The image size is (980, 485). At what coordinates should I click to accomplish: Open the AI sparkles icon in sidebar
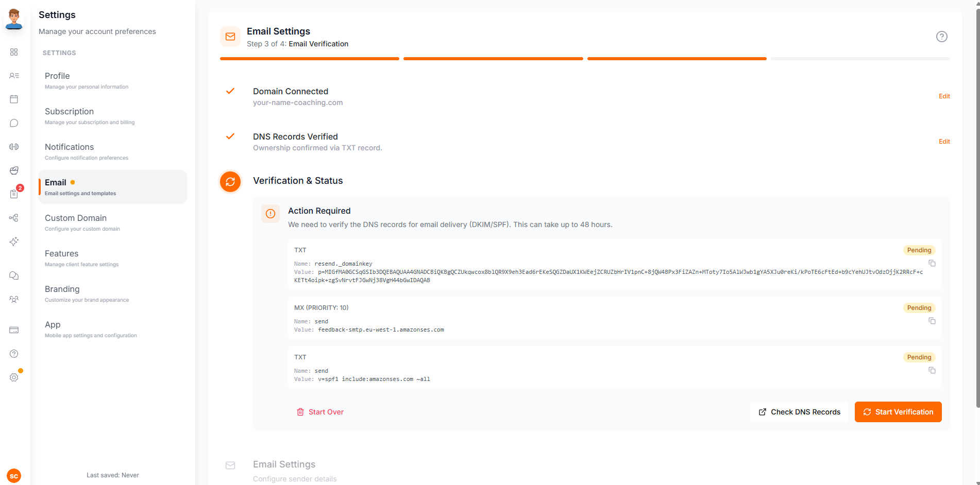click(x=14, y=241)
